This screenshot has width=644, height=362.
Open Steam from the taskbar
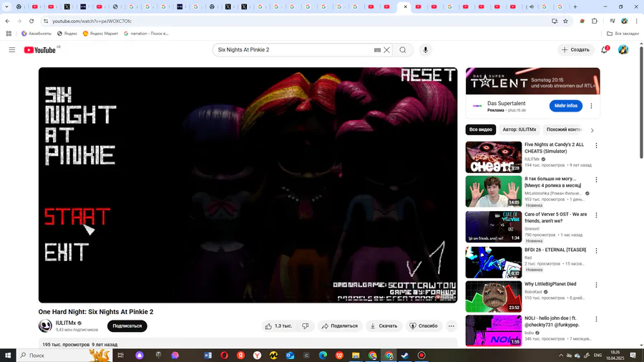[x=405, y=356]
